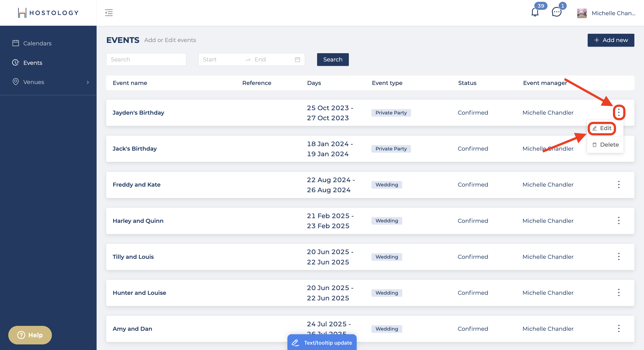Click the Calendars sidebar calendar icon
644x350 pixels.
coord(15,43)
